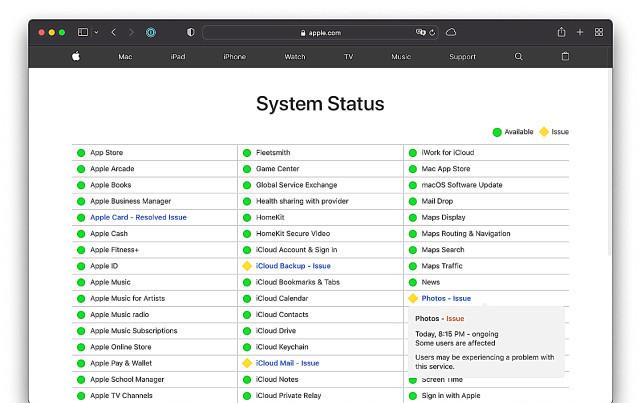Select the iCloud Private Relay text
Screen dimensions: 641x403
pos(288,396)
